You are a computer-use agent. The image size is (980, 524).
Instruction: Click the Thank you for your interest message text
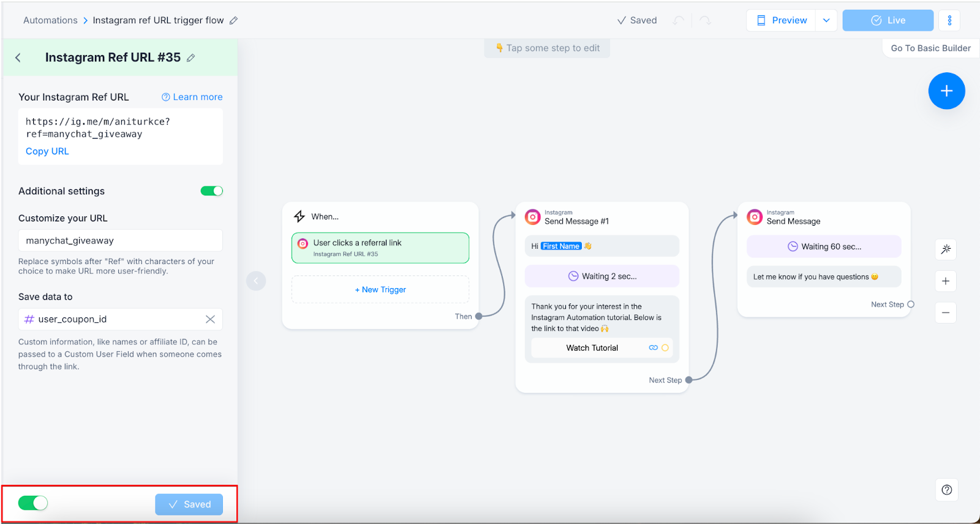click(597, 317)
